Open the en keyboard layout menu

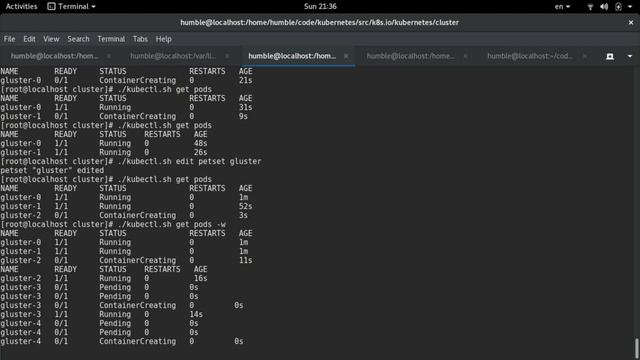click(x=562, y=7)
